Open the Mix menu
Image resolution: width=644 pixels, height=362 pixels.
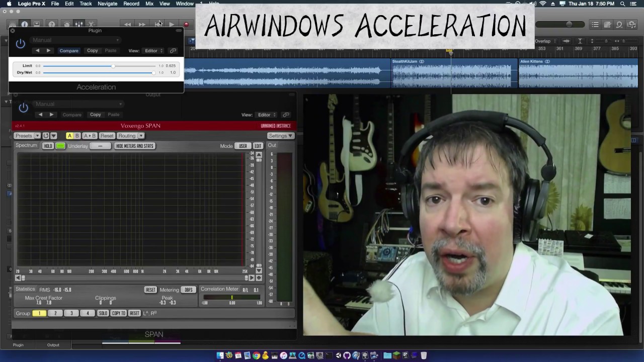coord(149,4)
